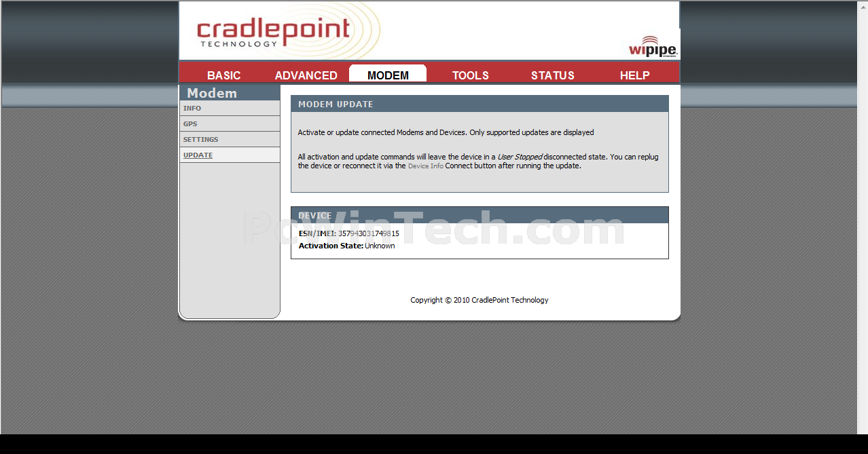
Task: Select UPDATE in the Modem sidebar
Action: pos(230,155)
